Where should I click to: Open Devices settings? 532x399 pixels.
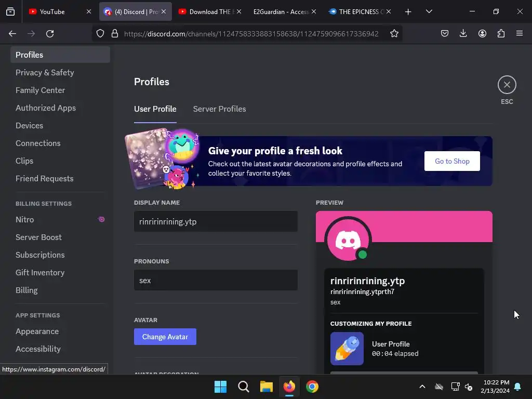tap(60, 126)
